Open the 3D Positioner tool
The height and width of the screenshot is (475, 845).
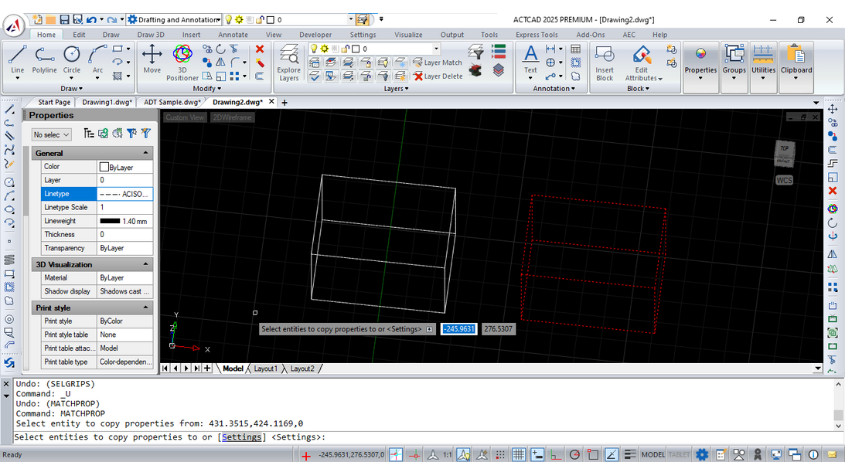[182, 63]
